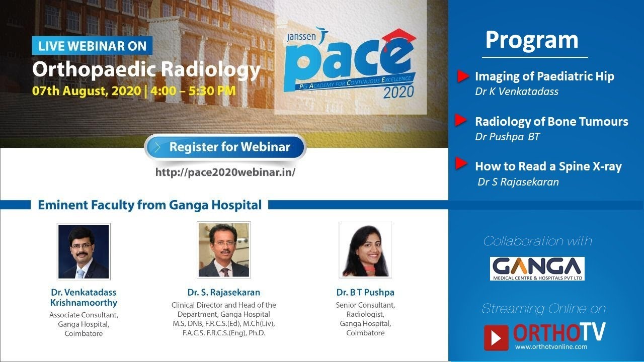Click the red arrow beside Radiology of Bone Tumours
This screenshot has height=362, width=644.
(x=461, y=120)
